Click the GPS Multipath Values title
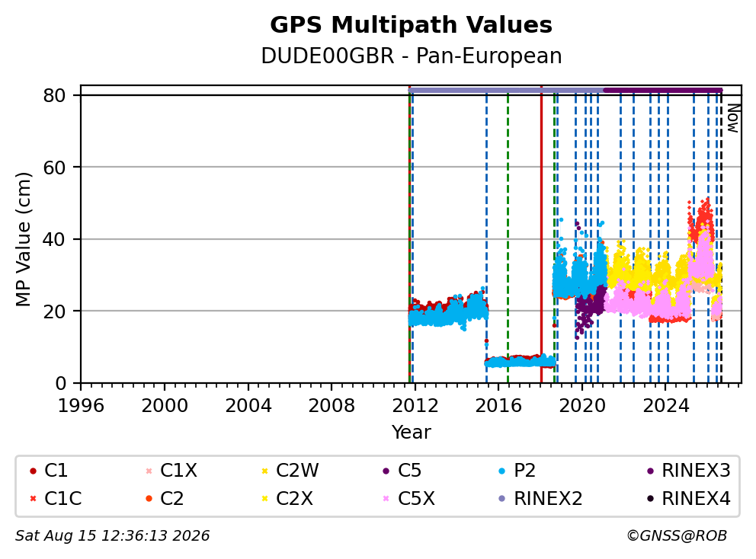Image resolution: width=756 pixels, height=559 pixels. click(x=411, y=25)
